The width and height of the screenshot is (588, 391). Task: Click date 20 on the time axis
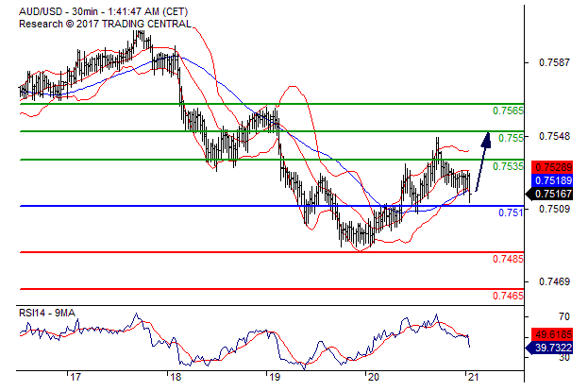pyautogui.click(x=374, y=377)
